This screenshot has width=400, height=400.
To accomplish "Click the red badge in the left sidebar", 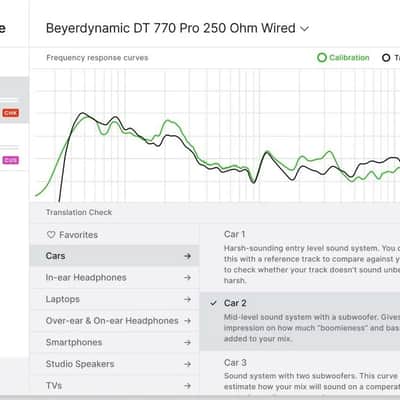I will (11, 113).
